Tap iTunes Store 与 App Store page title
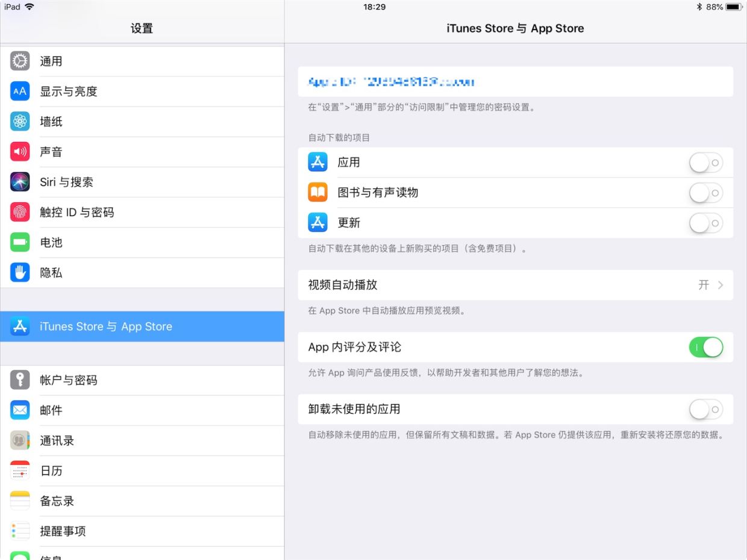 click(x=515, y=28)
